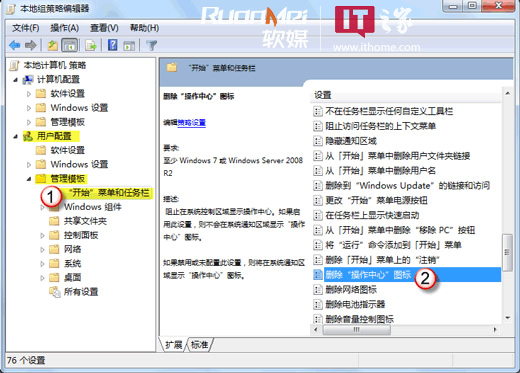
Task: Switch to the 标准 tab
Action: coord(200,344)
